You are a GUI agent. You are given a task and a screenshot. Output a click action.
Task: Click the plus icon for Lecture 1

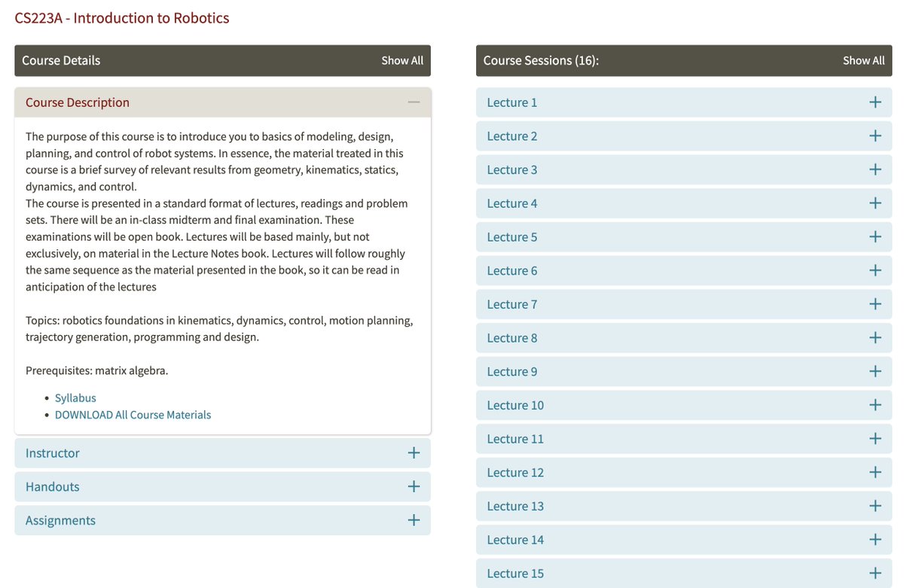coord(875,102)
